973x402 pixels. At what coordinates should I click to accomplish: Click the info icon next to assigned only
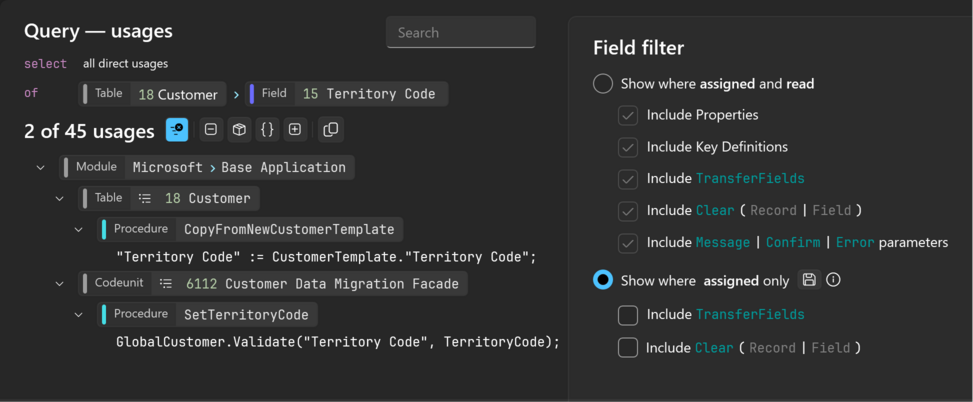click(833, 280)
